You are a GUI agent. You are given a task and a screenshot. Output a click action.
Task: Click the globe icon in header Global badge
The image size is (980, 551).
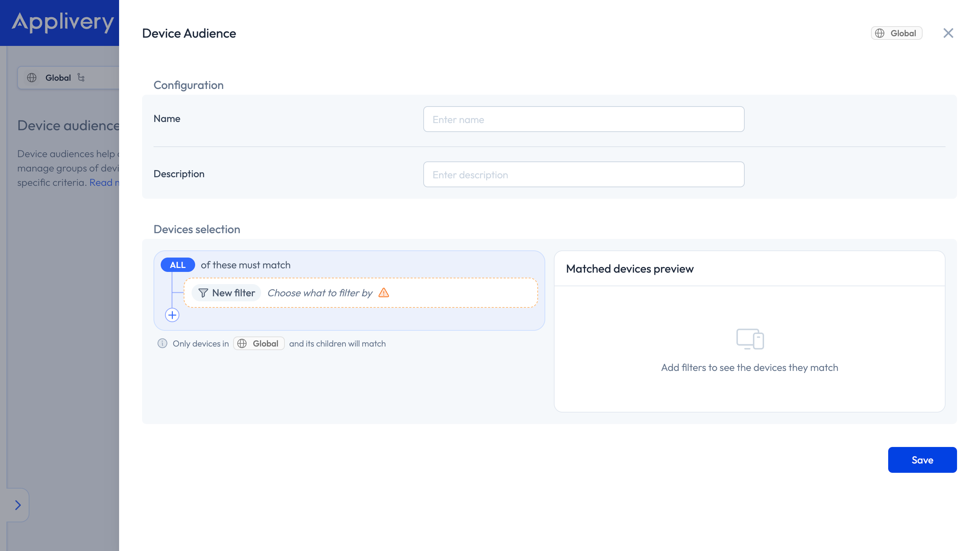(880, 33)
